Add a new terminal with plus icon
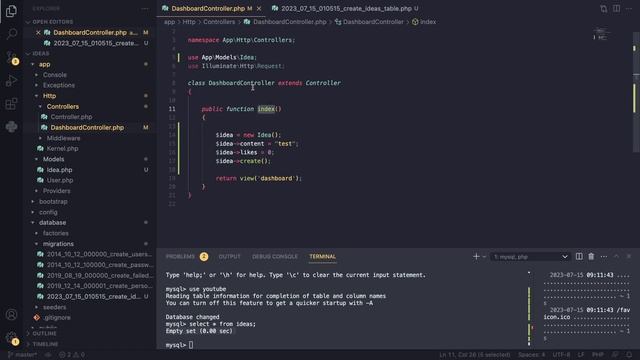Screen dimensions: 640x360 point(476,257)
